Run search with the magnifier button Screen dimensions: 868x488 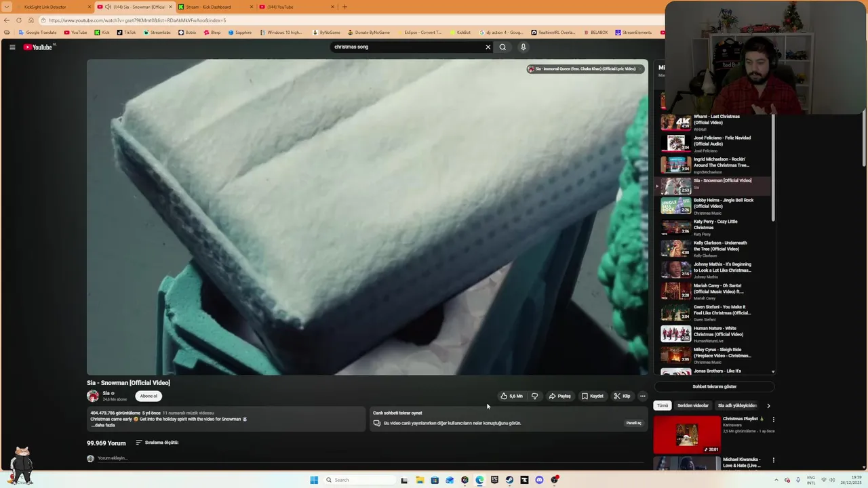point(502,47)
